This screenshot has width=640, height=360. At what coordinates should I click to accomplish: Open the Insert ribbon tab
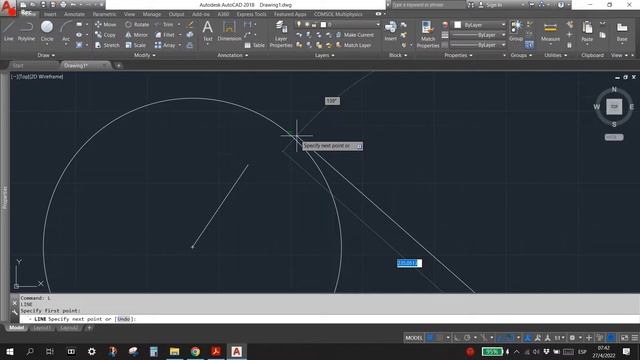[x=50, y=14]
